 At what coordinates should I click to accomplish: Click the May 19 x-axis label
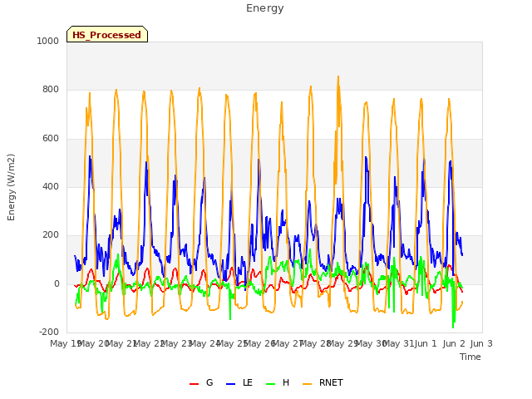[x=65, y=343]
